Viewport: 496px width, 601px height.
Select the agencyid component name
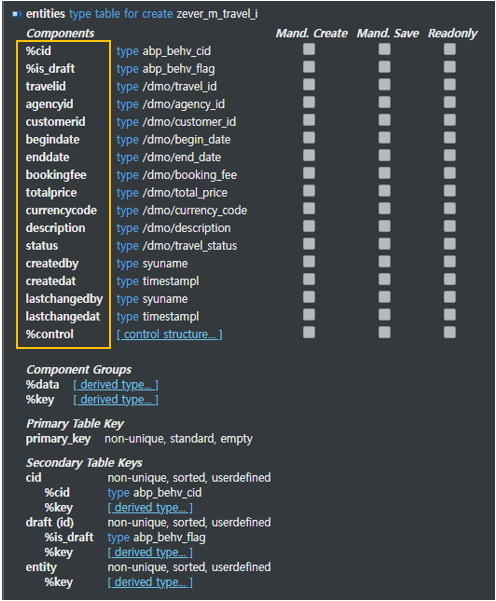tap(49, 104)
